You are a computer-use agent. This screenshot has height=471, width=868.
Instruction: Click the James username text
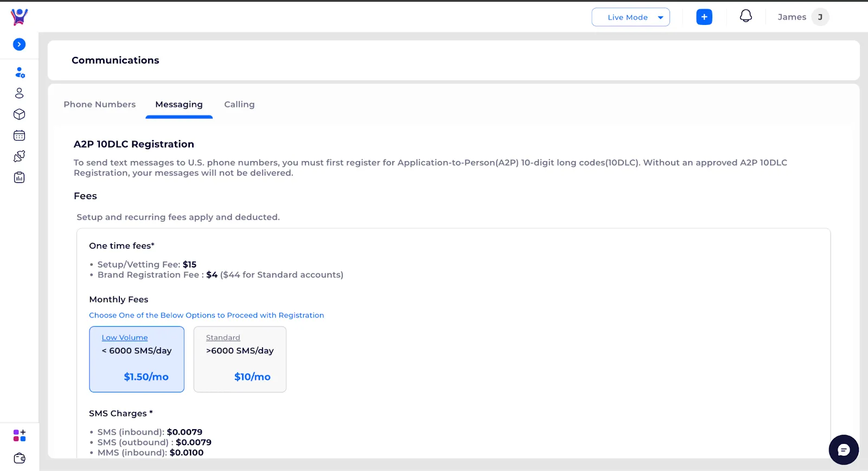(x=792, y=17)
